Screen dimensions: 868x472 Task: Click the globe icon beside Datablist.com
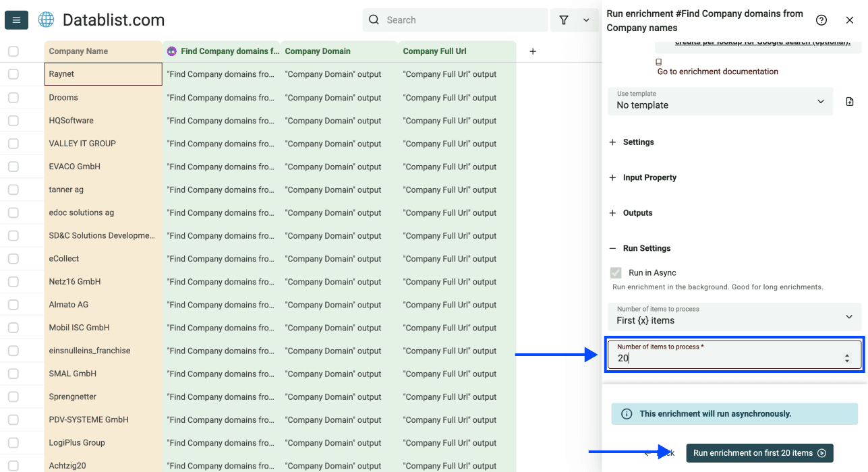[45, 20]
